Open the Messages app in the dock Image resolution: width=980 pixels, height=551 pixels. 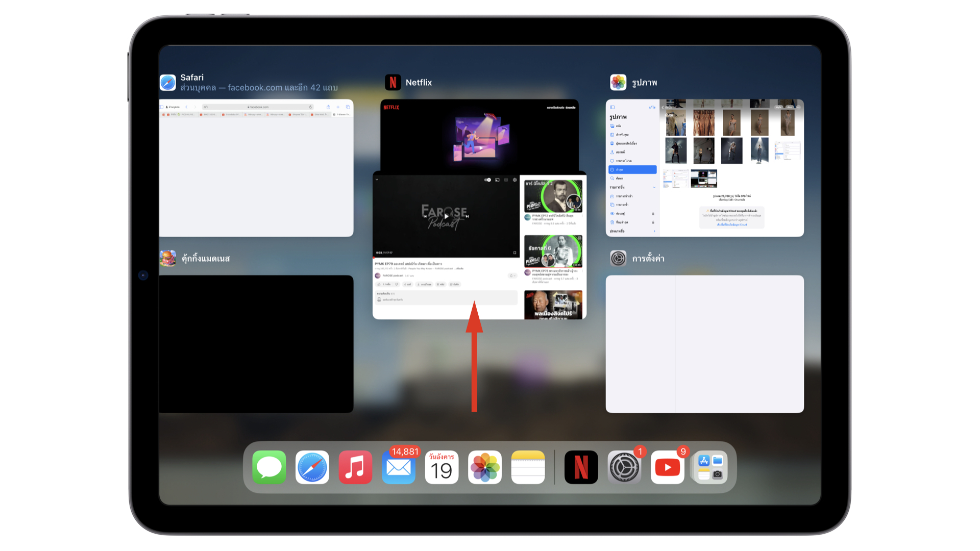coord(269,467)
